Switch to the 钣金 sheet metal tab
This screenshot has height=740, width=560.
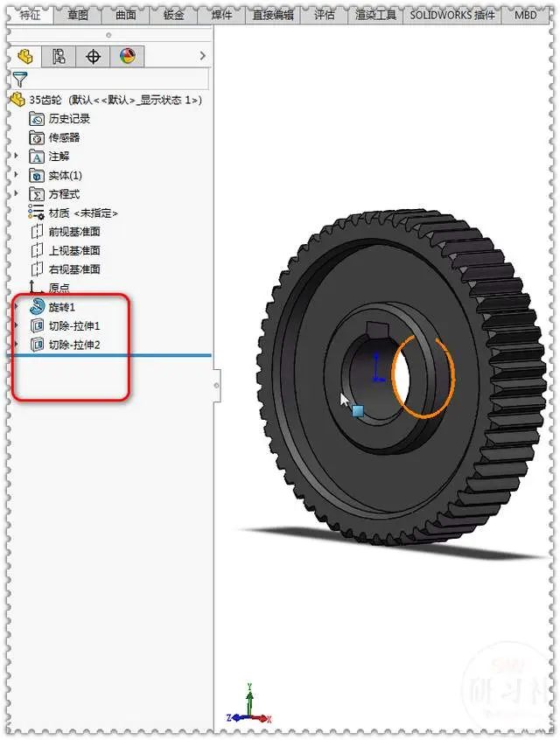(x=174, y=15)
